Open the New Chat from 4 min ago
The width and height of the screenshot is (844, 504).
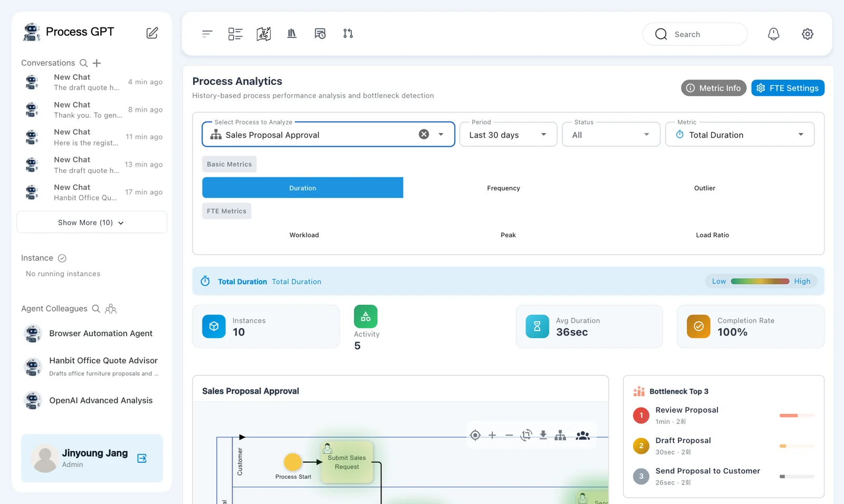tap(92, 82)
